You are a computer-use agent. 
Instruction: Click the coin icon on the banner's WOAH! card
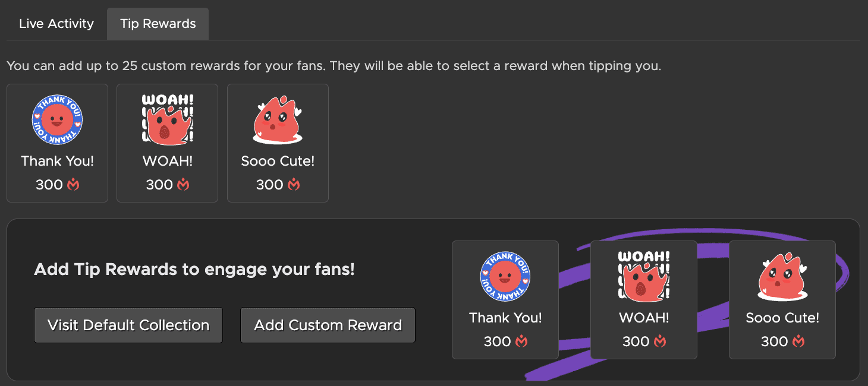(660, 341)
